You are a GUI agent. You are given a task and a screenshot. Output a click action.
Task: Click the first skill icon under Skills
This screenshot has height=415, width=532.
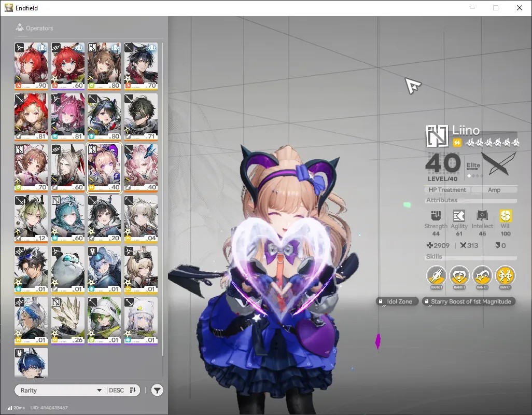click(436, 275)
